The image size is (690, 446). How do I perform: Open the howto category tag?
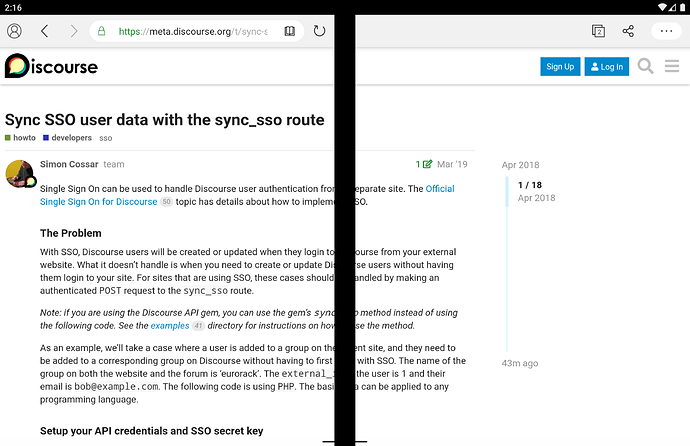click(x=20, y=138)
